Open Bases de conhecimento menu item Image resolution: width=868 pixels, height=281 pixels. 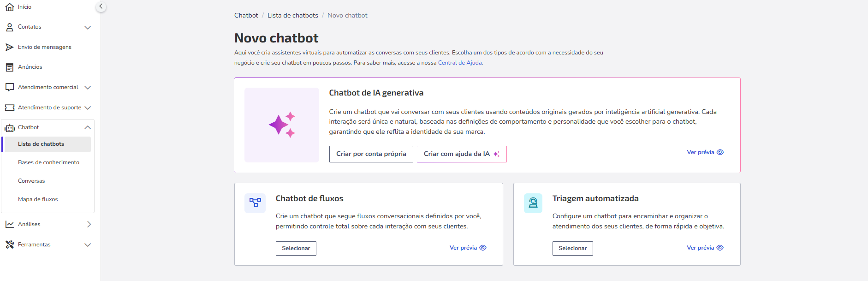pyautogui.click(x=48, y=162)
